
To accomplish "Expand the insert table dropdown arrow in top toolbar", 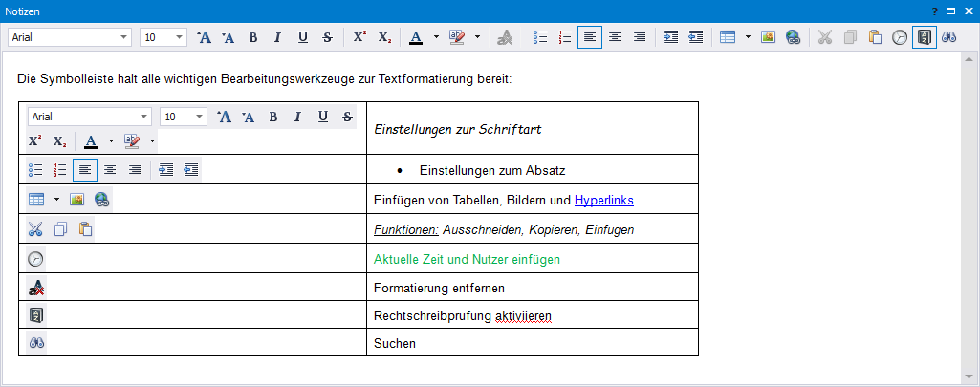I will [748, 37].
